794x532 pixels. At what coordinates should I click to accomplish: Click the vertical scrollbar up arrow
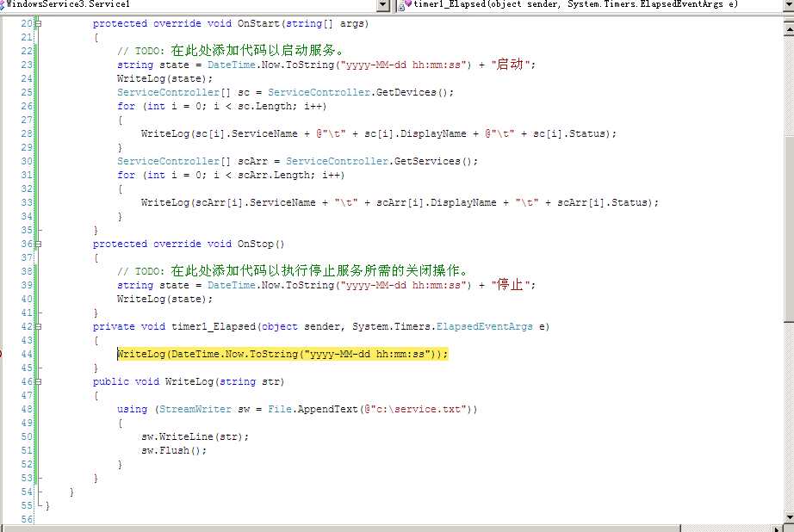pos(789,30)
